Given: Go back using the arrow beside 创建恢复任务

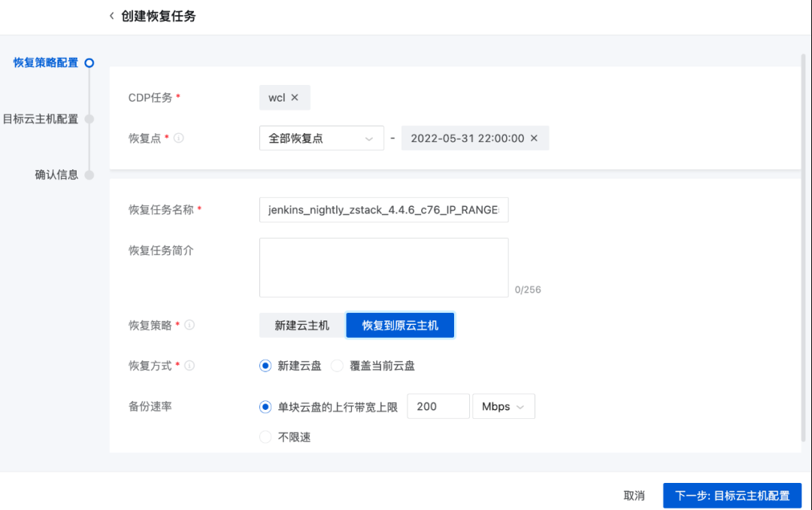Looking at the screenshot, I should click(111, 16).
